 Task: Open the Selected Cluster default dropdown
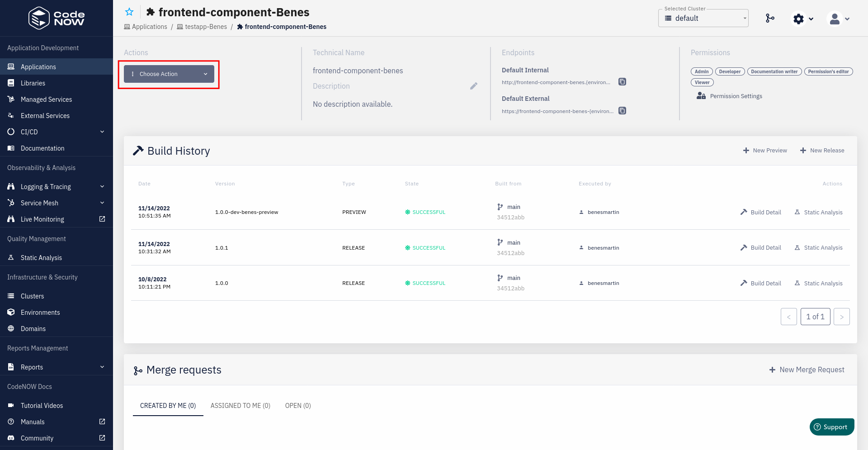tap(703, 18)
